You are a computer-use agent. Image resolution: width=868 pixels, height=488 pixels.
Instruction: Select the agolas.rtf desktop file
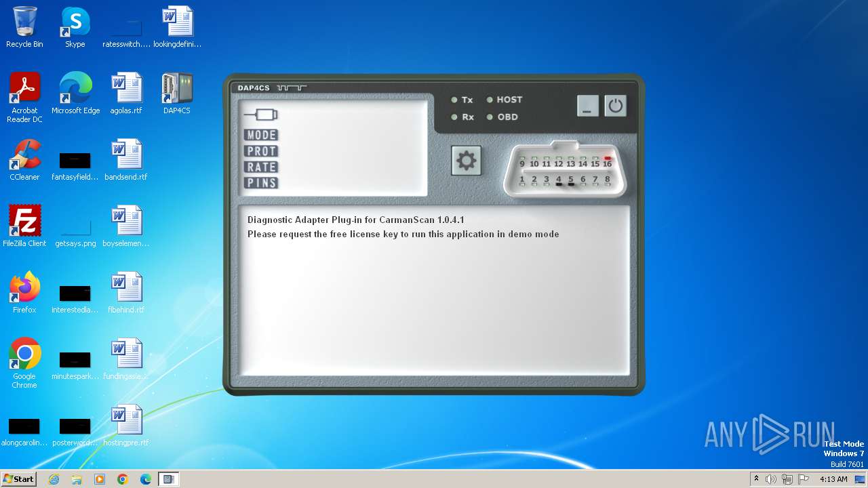126,94
